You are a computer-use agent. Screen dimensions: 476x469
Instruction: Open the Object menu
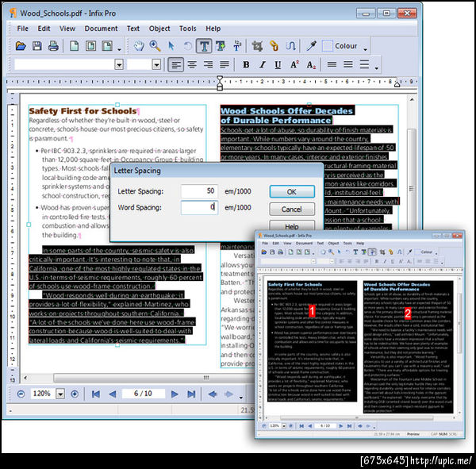pyautogui.click(x=159, y=29)
